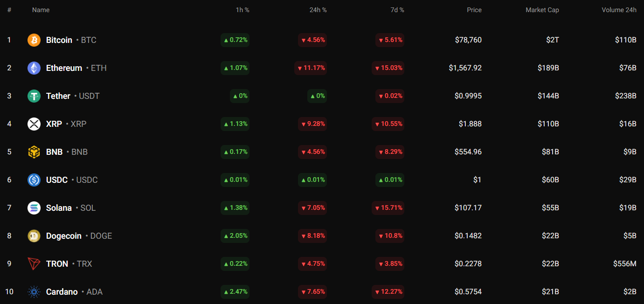This screenshot has width=644, height=304.
Task: Click Solana's 7d change badge showing 15.71%
Action: tap(388, 208)
